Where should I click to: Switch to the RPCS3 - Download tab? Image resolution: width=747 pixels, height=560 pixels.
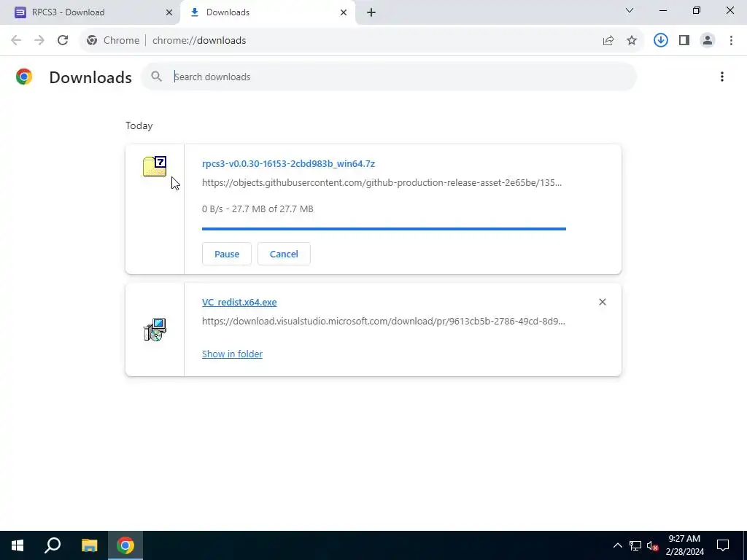click(x=90, y=12)
